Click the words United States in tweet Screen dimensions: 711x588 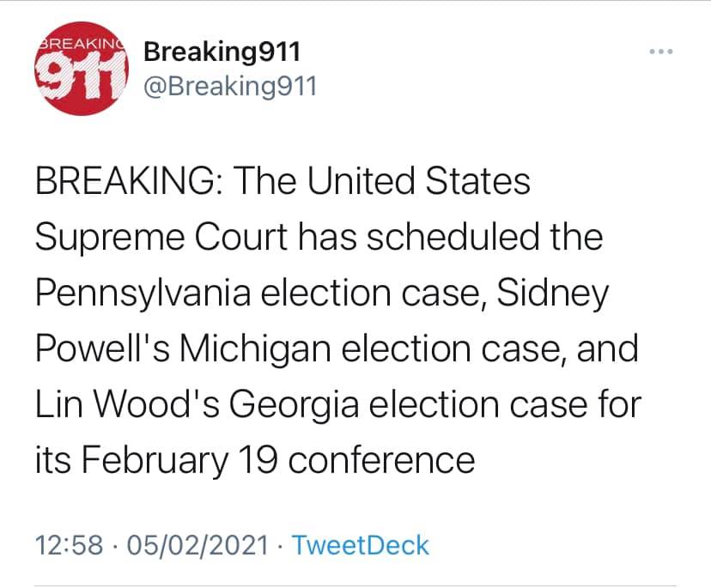pyautogui.click(x=418, y=180)
